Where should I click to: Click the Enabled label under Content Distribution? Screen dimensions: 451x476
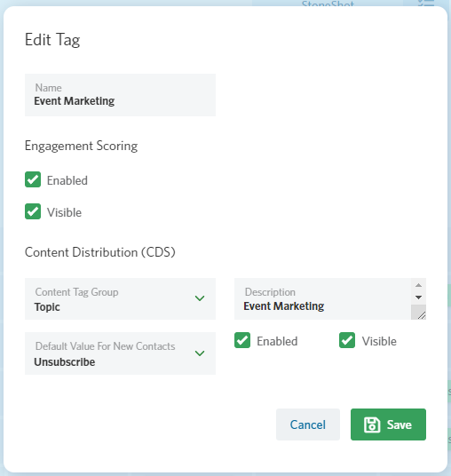(x=277, y=341)
